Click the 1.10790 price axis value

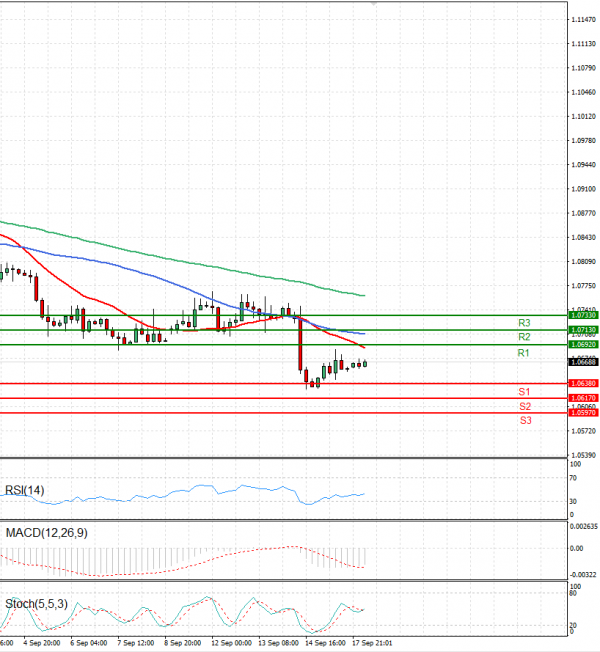click(x=583, y=68)
